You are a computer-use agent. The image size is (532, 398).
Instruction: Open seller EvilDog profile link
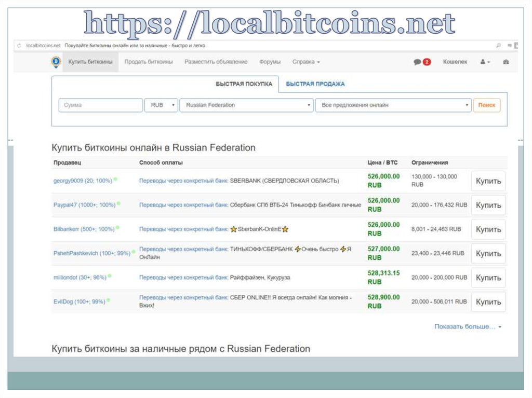coord(79,301)
